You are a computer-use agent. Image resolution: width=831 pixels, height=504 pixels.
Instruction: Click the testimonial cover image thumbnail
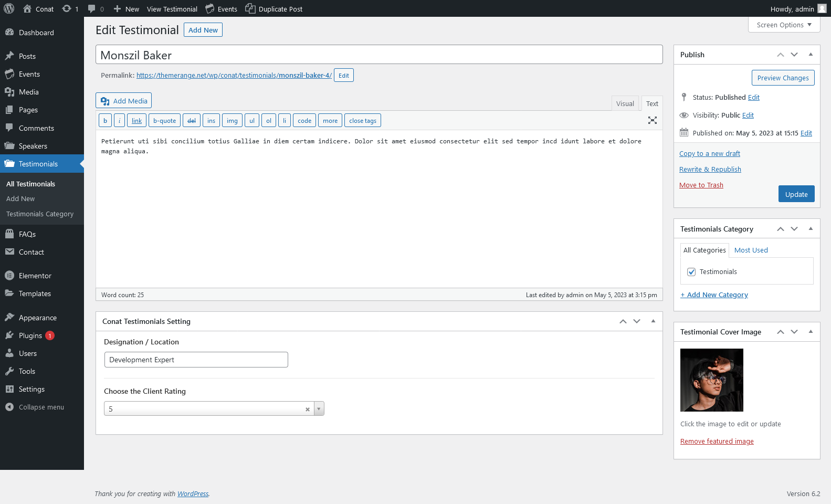(x=711, y=380)
